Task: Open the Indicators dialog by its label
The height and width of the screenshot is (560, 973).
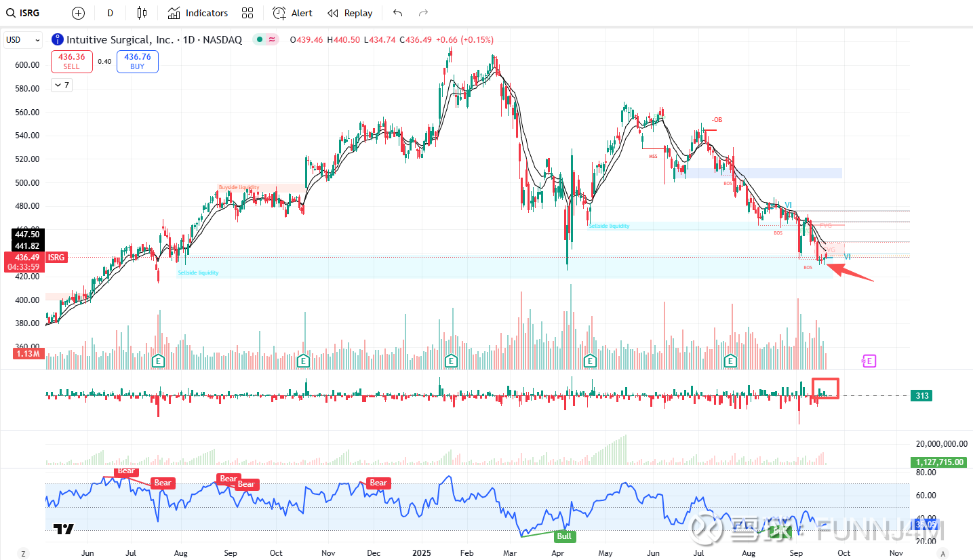Action: pos(207,13)
